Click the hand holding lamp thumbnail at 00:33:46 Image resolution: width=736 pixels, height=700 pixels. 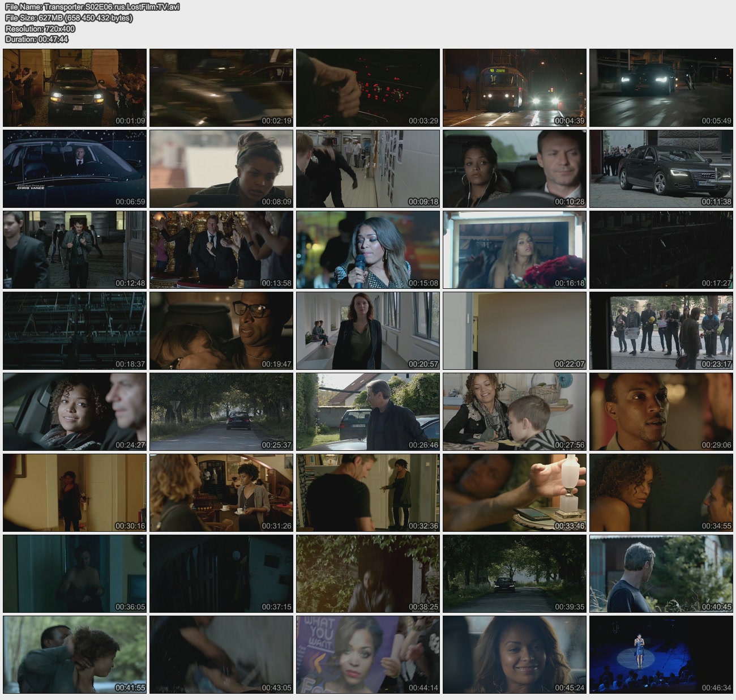tap(515, 493)
